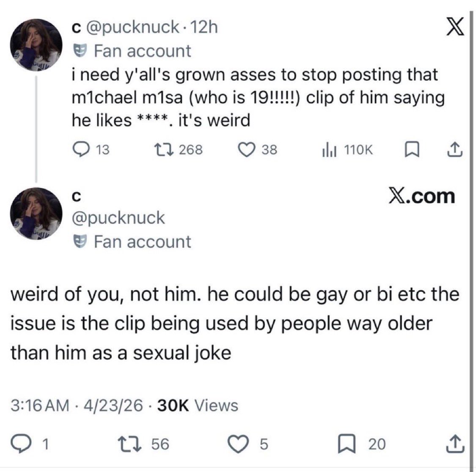View profile picture on the second tweet

pyautogui.click(x=36, y=214)
